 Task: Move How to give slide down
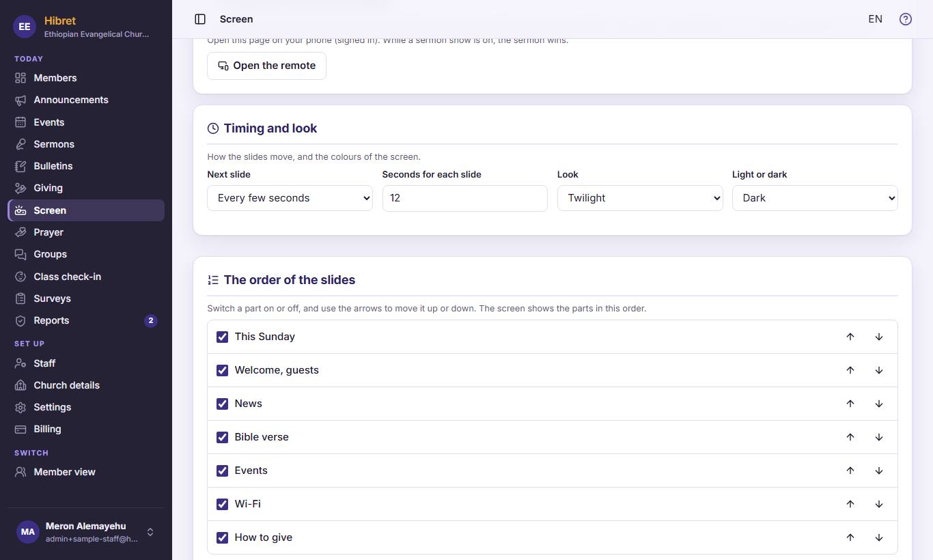879,537
